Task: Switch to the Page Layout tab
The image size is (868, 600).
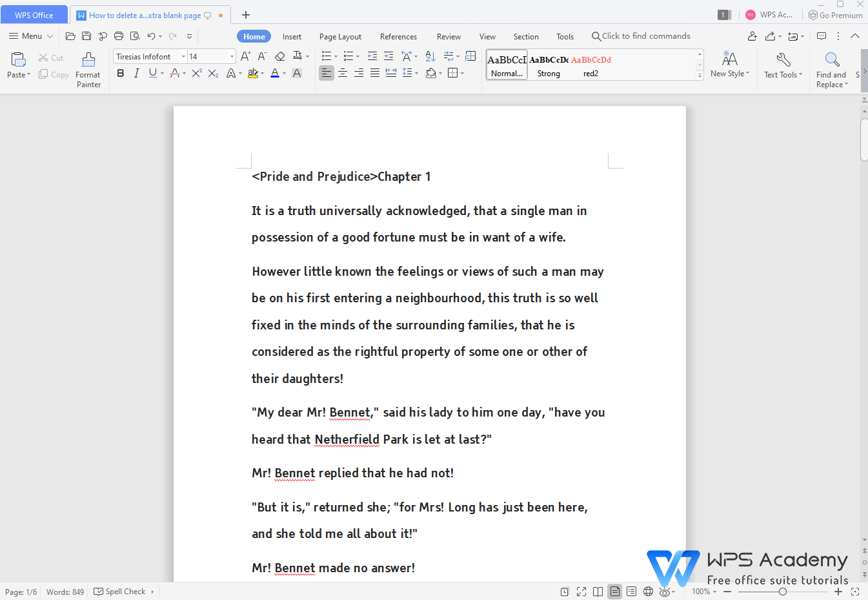Action: pos(340,37)
